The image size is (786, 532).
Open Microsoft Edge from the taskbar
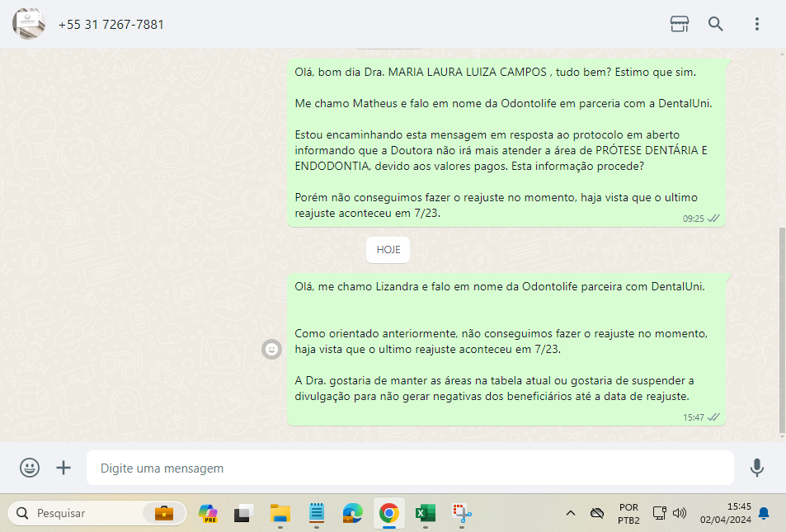coord(353,514)
